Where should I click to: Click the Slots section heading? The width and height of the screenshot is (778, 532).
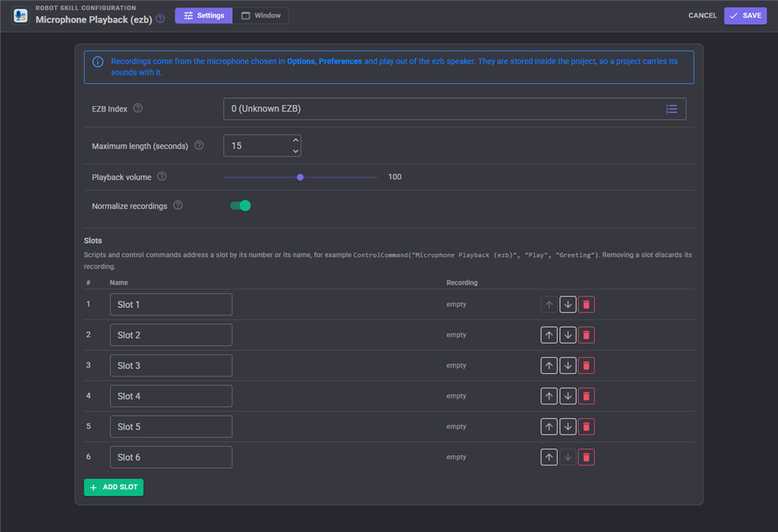click(x=93, y=241)
